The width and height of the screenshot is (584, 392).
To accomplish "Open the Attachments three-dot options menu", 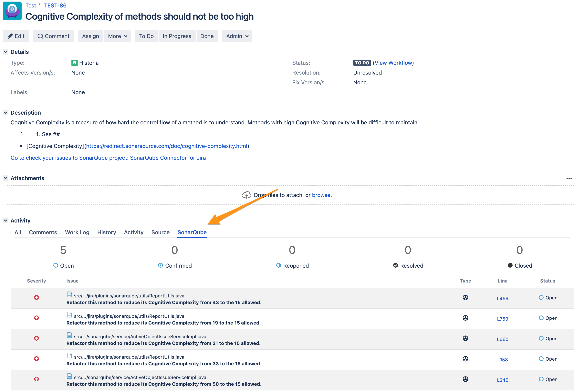I will [x=569, y=179].
